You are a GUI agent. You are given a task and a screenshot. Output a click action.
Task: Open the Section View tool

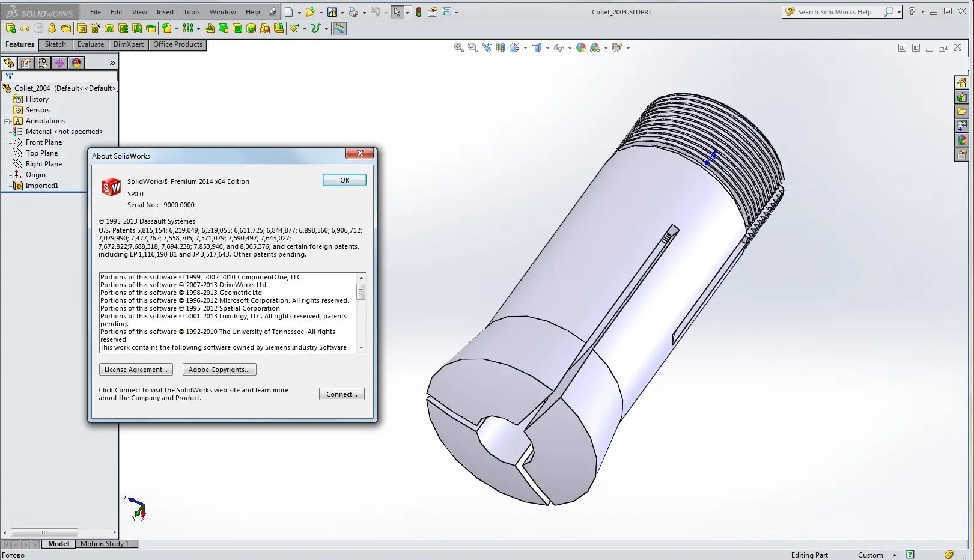pos(501,47)
